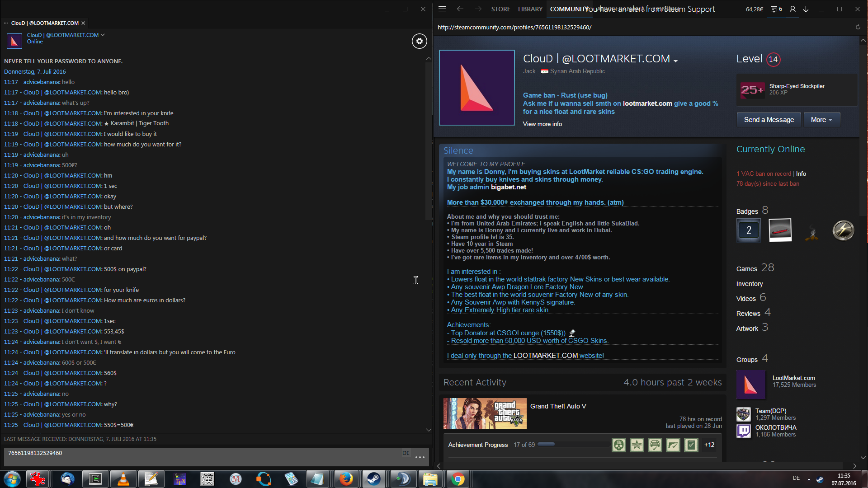The width and height of the screenshot is (868, 488).
Task: Go back with the left arrow
Action: [x=460, y=9]
